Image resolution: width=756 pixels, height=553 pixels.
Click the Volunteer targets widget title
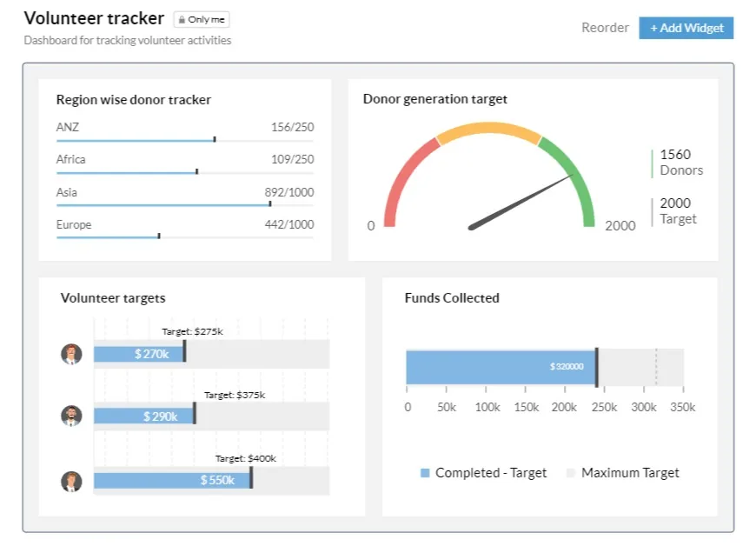tap(113, 298)
